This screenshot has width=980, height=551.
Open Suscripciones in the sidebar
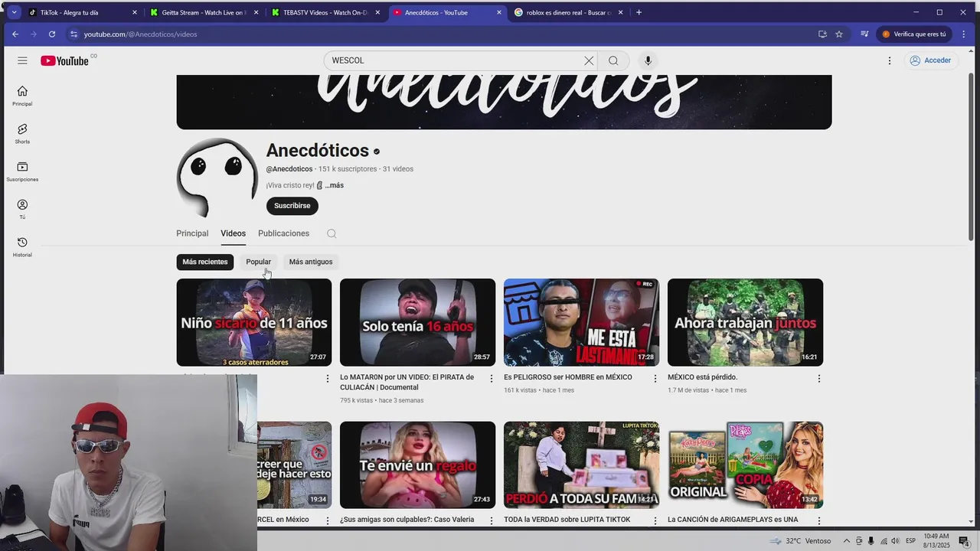pyautogui.click(x=22, y=171)
